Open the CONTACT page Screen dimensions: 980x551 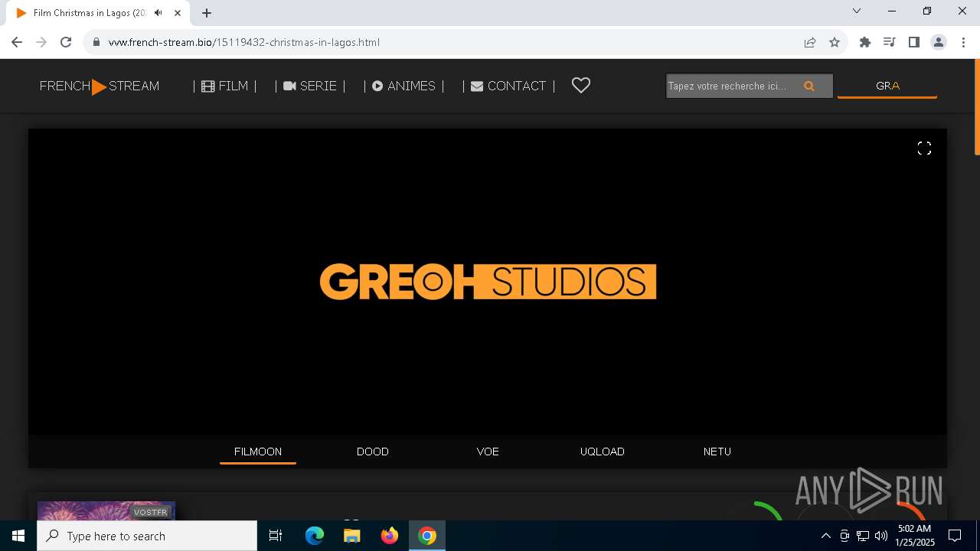(x=508, y=86)
